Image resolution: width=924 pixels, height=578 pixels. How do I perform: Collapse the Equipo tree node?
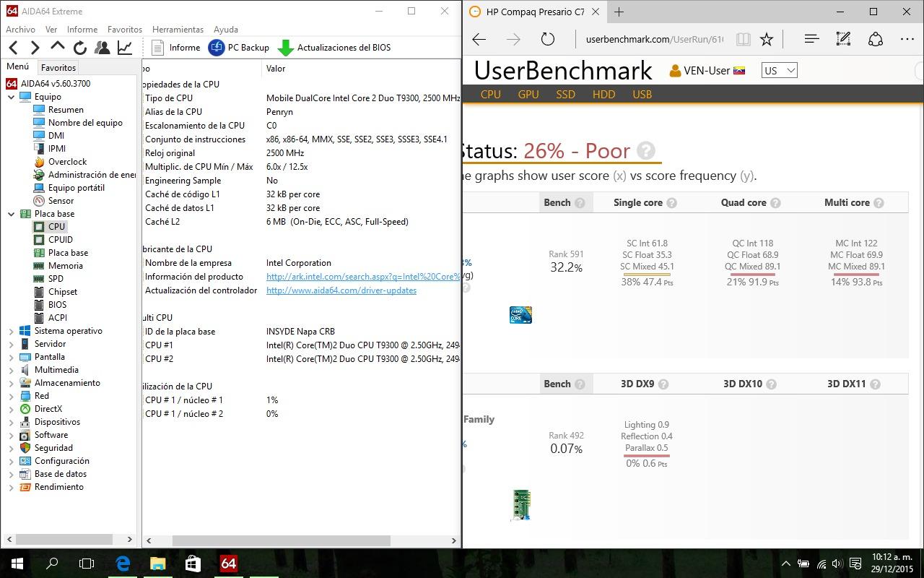12,97
